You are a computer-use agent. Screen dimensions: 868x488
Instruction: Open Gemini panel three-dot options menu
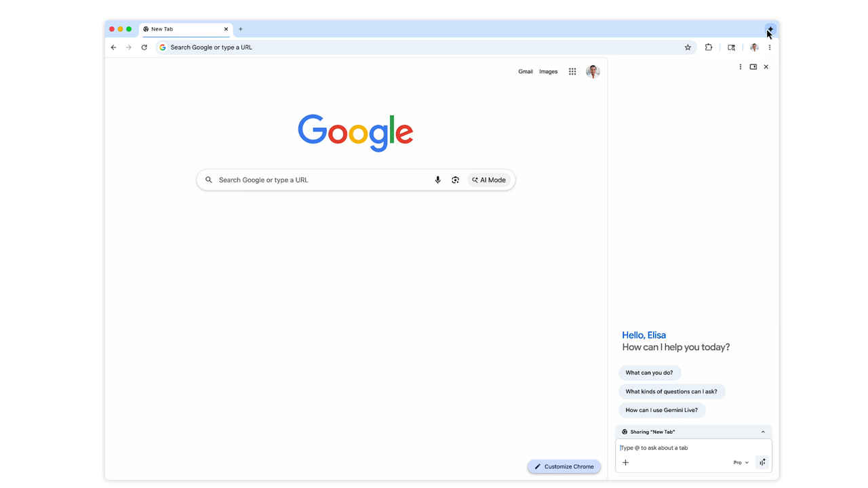coord(740,67)
